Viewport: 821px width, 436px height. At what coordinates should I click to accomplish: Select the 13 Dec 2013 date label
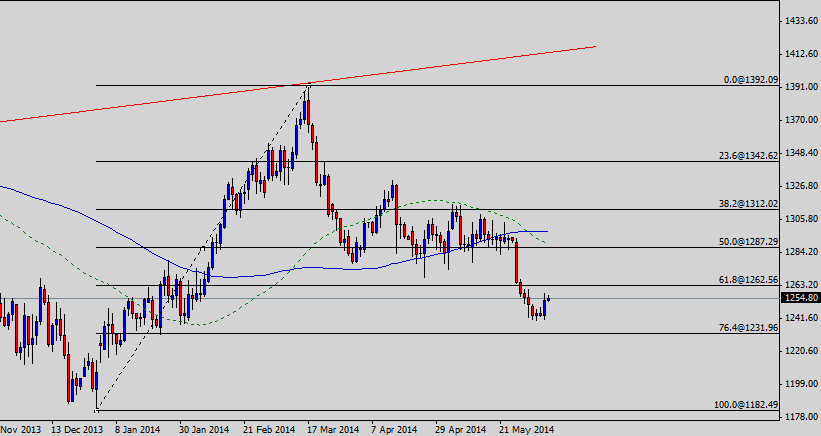coord(77,428)
